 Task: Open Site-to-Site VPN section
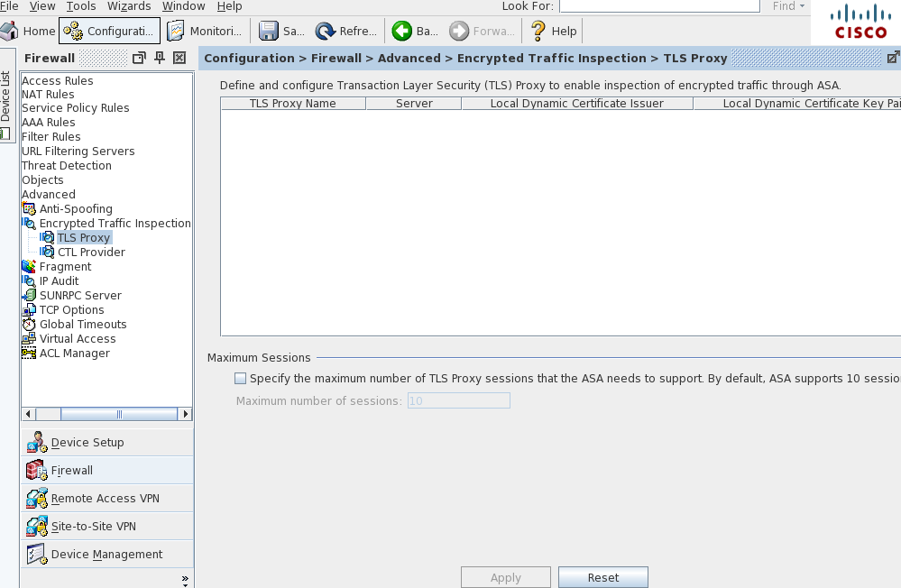point(107,526)
